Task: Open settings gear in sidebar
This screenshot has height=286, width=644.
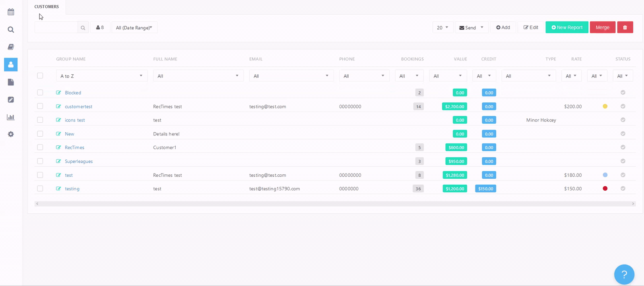Action: (11, 134)
